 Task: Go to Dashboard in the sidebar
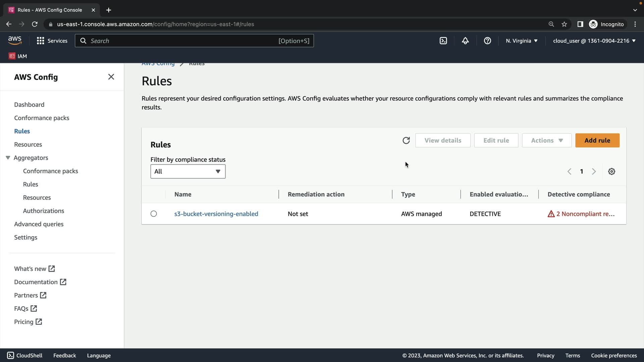29,105
